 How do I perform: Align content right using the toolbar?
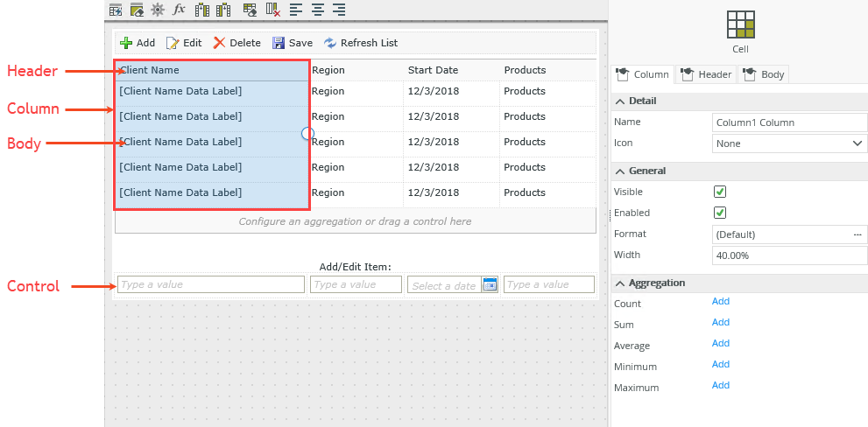coord(338,10)
